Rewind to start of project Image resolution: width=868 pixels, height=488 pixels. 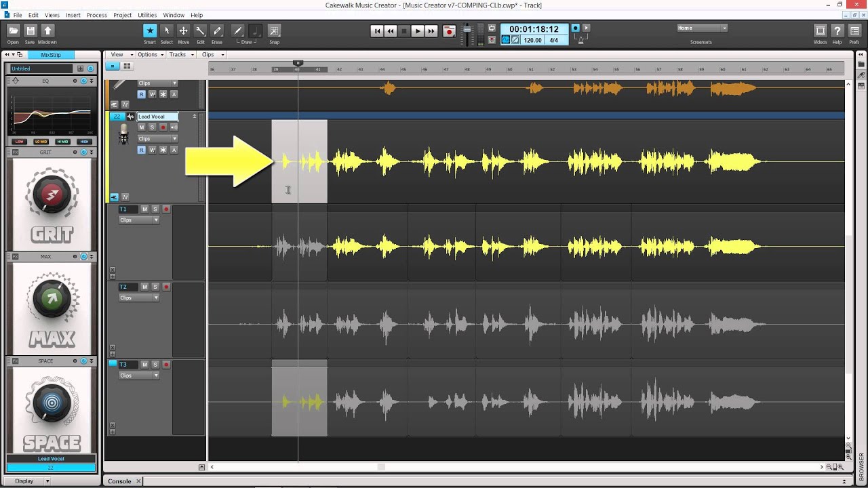click(377, 31)
